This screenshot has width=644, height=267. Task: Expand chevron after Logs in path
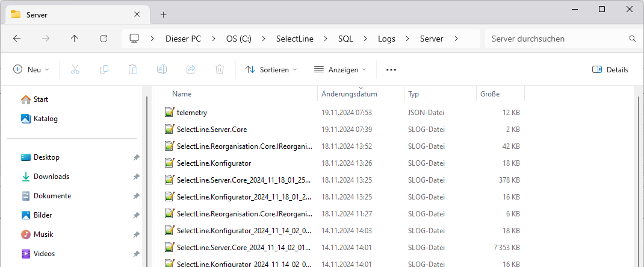[x=407, y=39]
